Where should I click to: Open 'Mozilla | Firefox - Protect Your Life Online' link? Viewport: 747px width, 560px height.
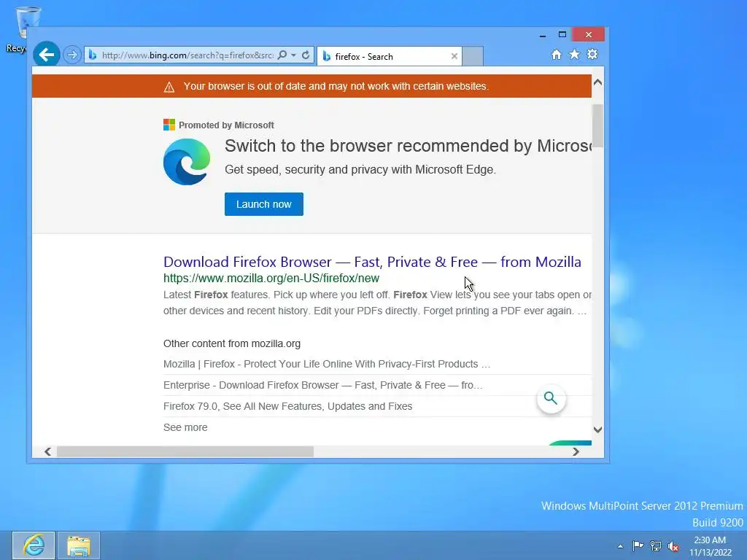(327, 365)
